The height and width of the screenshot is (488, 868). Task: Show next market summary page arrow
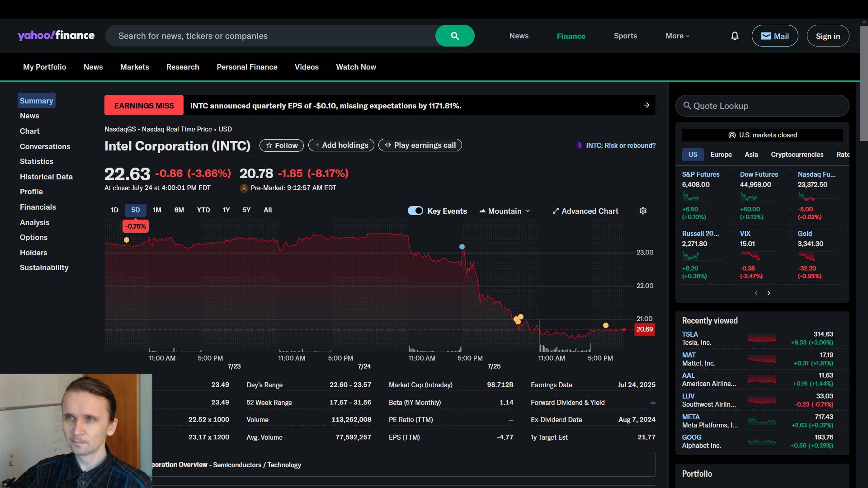pyautogui.click(x=769, y=293)
